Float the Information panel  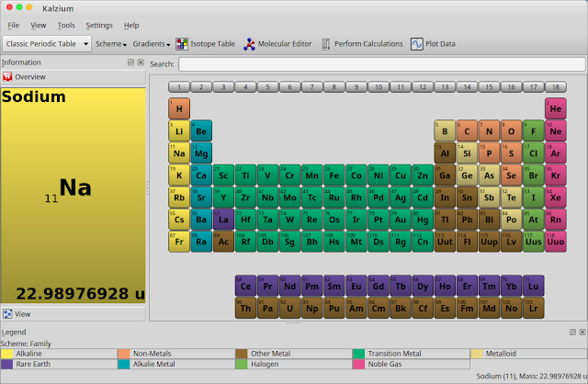tap(130, 62)
